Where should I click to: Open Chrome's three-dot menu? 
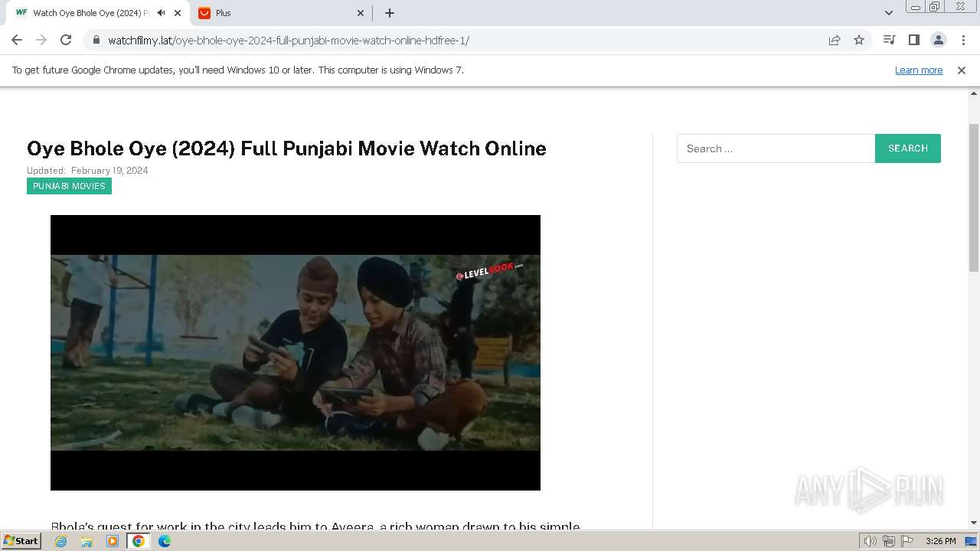pyautogui.click(x=963, y=40)
